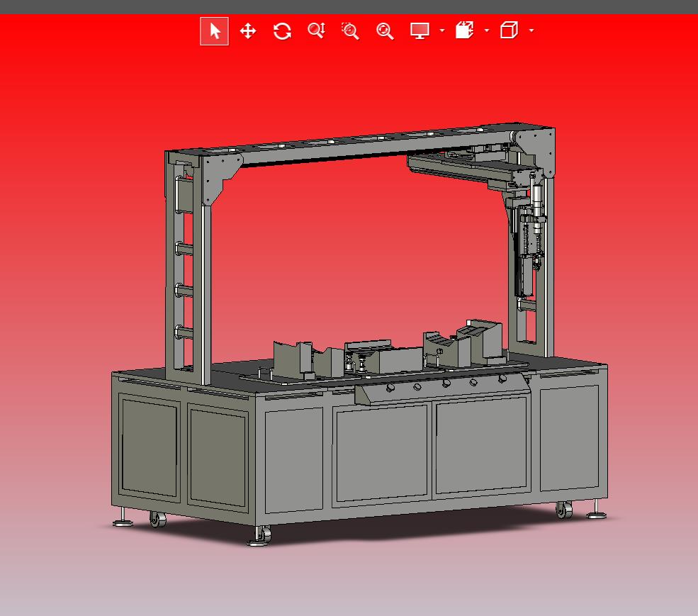Expand the section view dropdown arrow
The height and width of the screenshot is (616, 698).
coord(487,30)
